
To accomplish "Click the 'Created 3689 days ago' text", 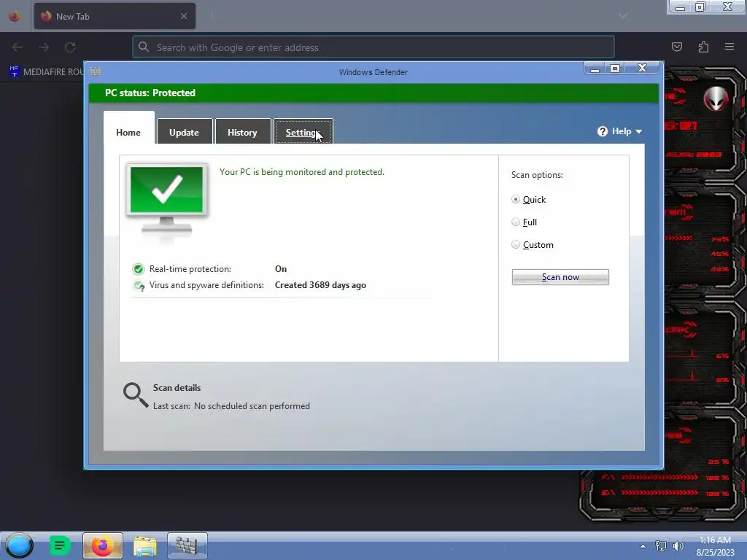I will (x=321, y=285).
